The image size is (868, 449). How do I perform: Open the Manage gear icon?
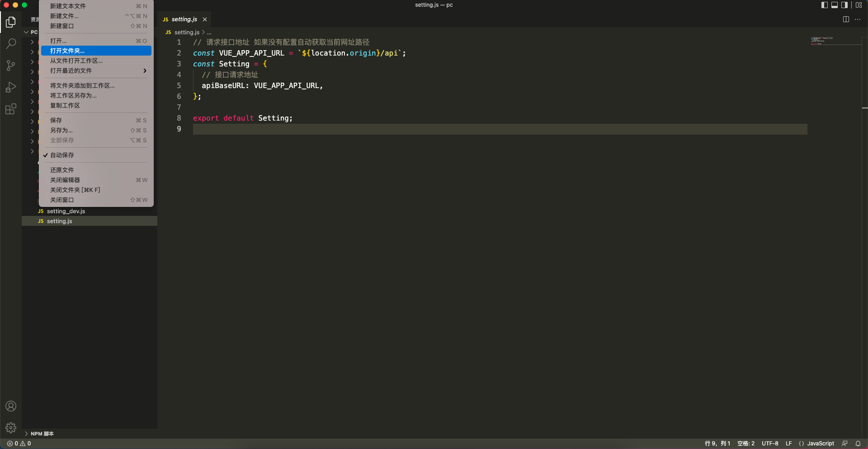point(11,428)
